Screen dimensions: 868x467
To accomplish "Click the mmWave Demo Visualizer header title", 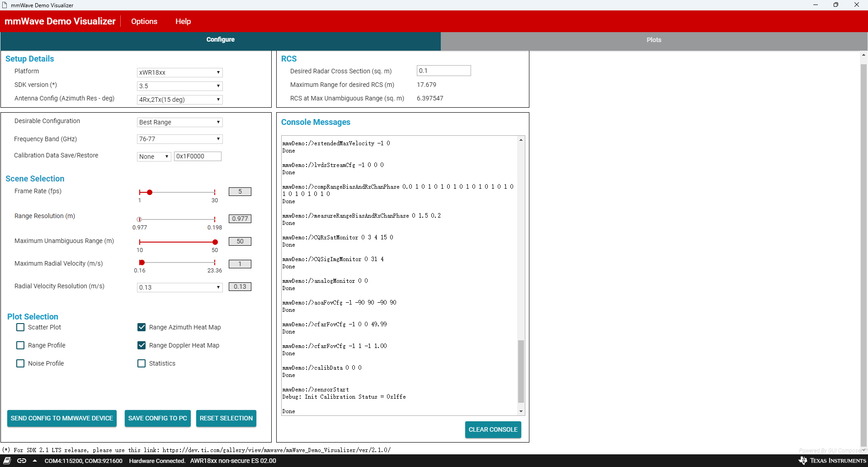I will (60, 21).
